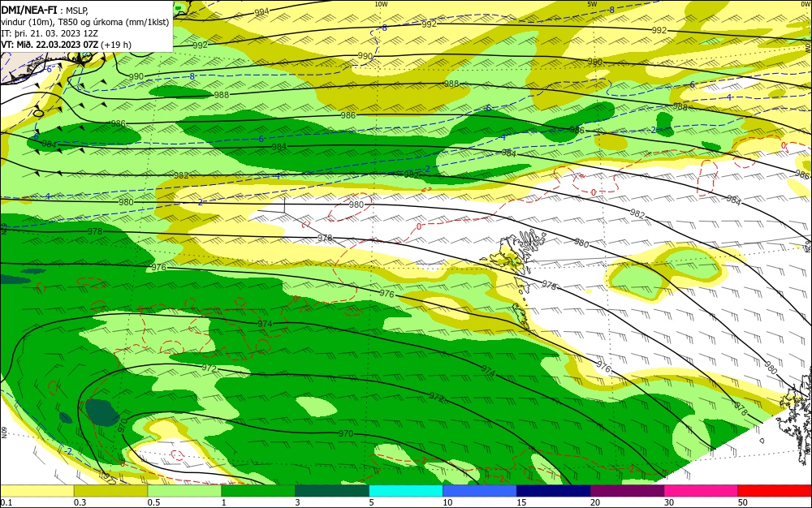
Task: Select the red 50+ legend swatch
Action: [775, 491]
